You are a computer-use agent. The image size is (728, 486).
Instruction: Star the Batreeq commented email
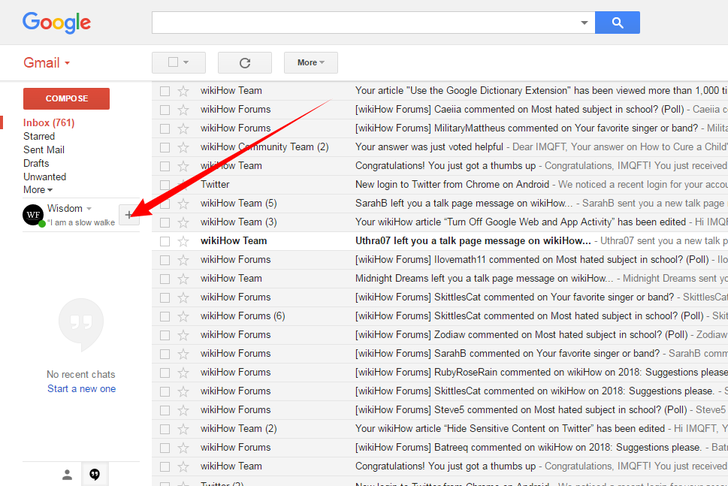[183, 448]
